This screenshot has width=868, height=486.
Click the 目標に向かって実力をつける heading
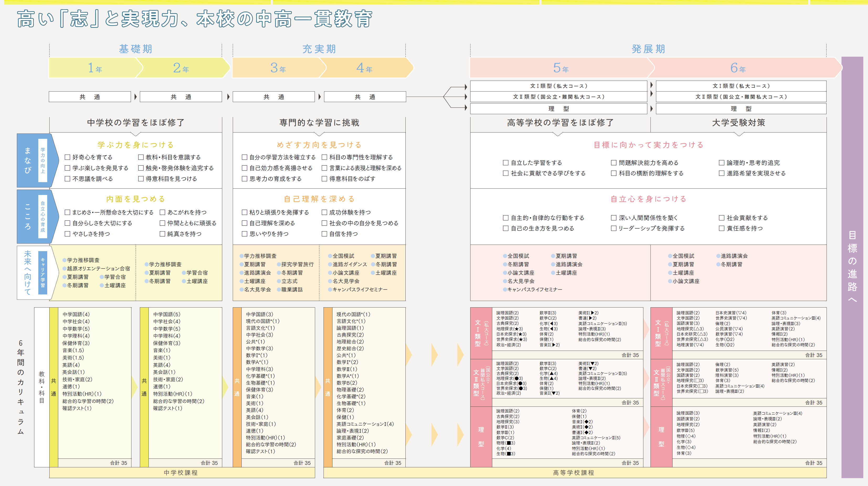pyautogui.click(x=648, y=145)
